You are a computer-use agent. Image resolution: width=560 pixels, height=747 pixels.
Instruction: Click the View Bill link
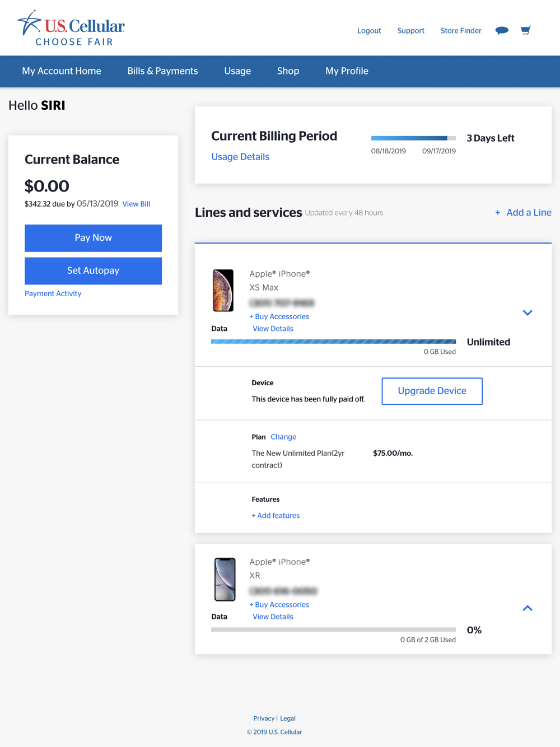click(136, 204)
